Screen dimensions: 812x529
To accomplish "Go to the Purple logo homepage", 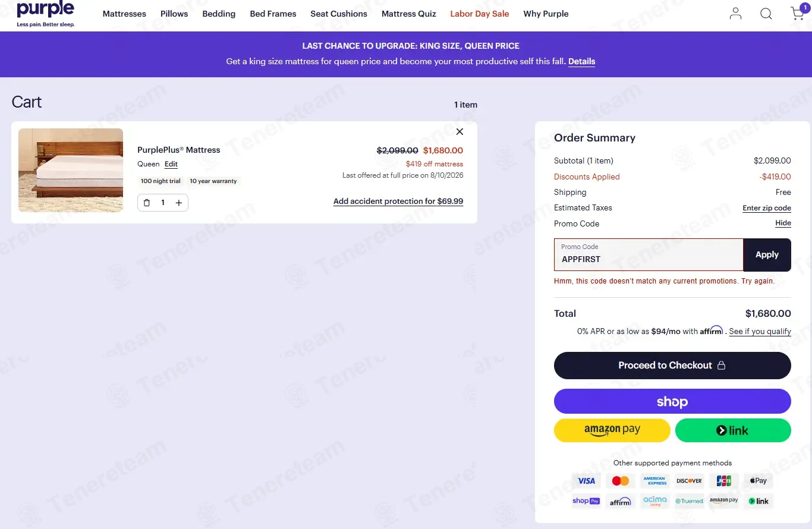I will click(x=46, y=14).
